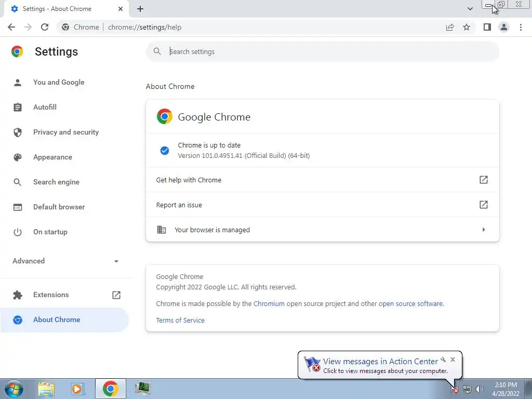Go back using the browser back arrow
Screen dimensions: 532x399
[11, 27]
